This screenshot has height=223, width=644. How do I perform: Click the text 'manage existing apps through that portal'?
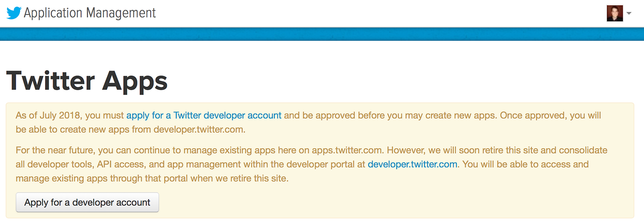102,178
